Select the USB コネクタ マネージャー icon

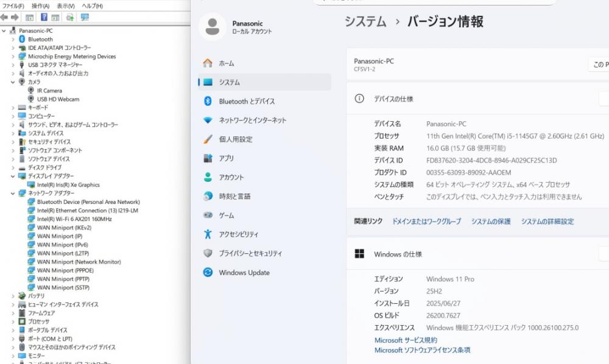click(x=22, y=65)
